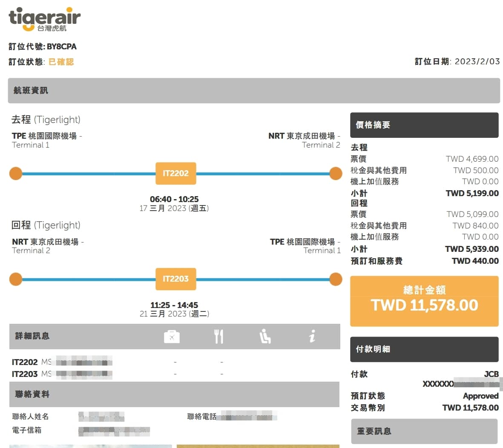Click return fare TWD 5,099.00
The height and width of the screenshot is (448, 503).
472,214
